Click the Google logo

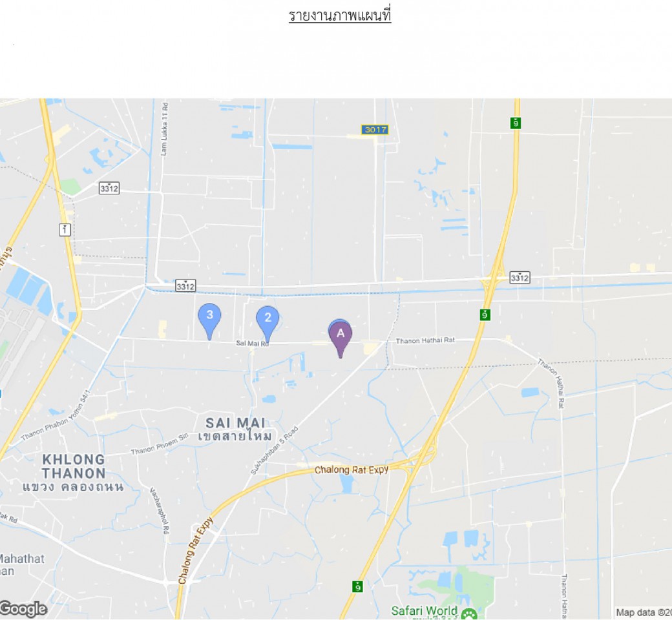click(x=23, y=608)
